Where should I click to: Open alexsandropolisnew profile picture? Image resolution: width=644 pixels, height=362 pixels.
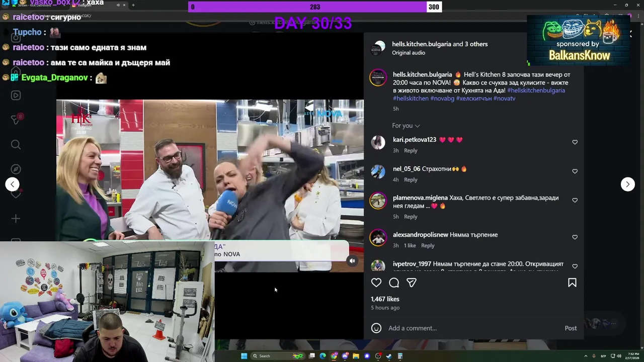pyautogui.click(x=378, y=237)
